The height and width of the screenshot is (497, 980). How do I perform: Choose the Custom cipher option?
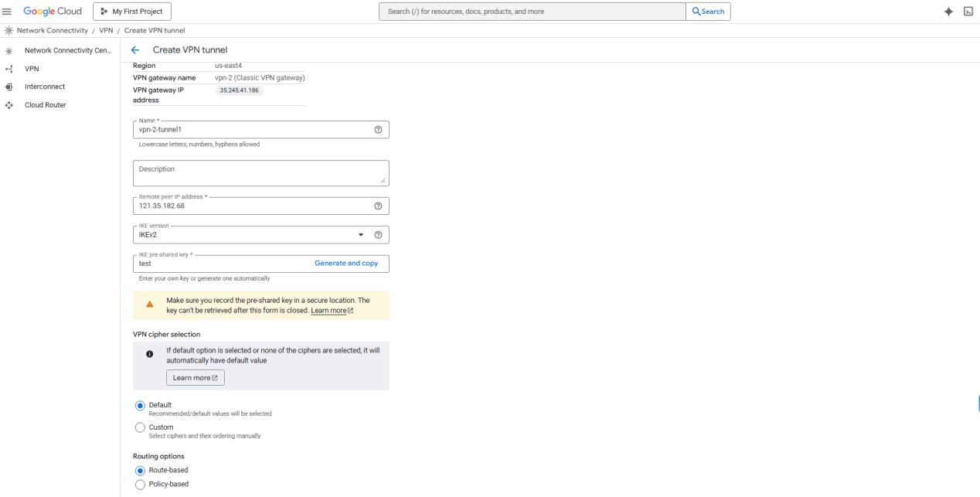[x=140, y=427]
